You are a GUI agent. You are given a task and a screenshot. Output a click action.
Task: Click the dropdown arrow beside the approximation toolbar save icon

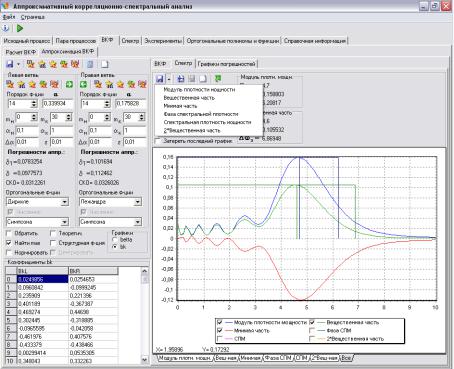point(18,64)
